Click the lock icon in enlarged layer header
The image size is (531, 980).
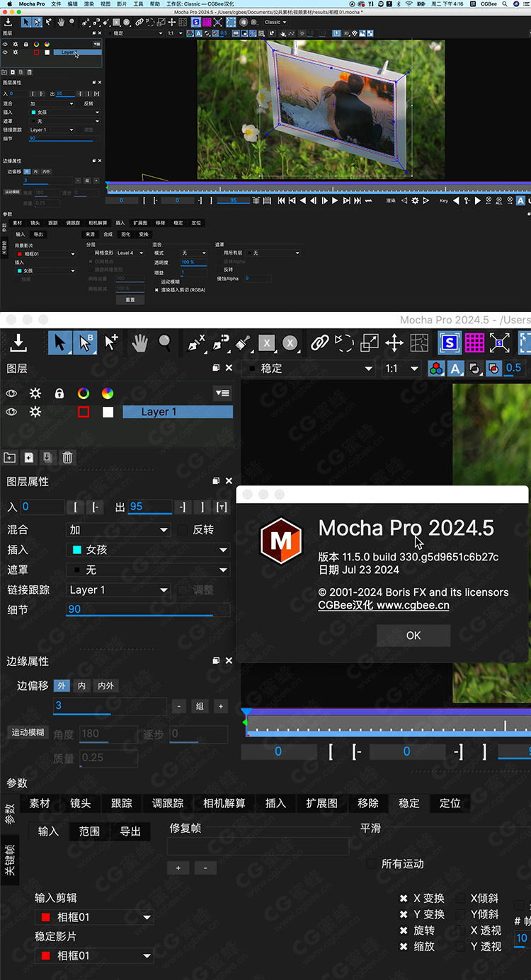point(59,393)
